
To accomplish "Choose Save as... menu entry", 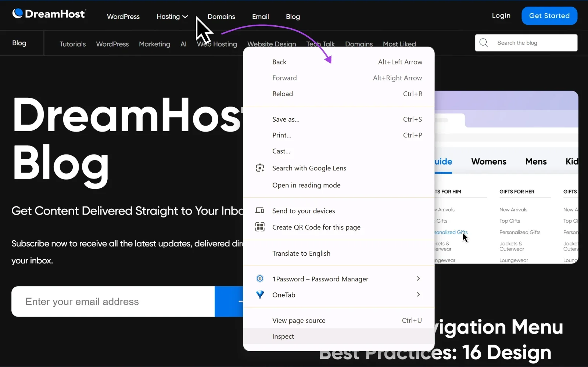I will [338, 119].
